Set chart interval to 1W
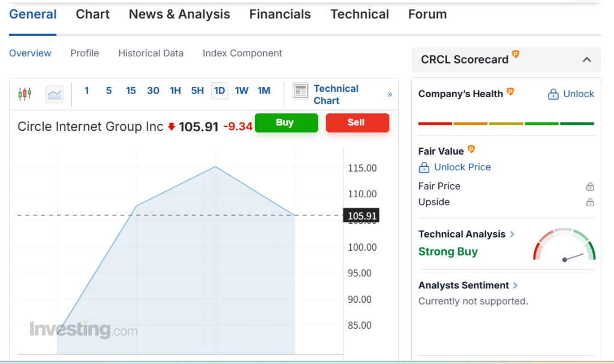Viewport: 614px width, 364px height. click(242, 91)
